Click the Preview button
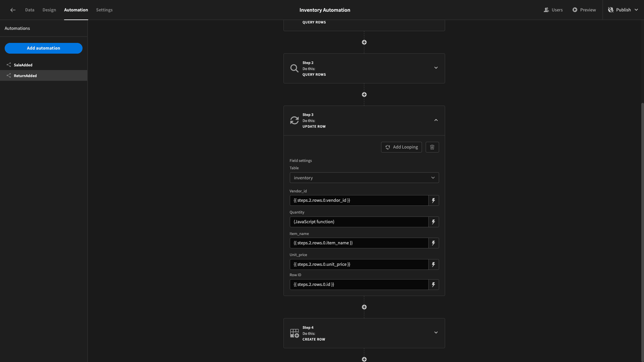Image resolution: width=644 pixels, height=362 pixels. tap(584, 10)
